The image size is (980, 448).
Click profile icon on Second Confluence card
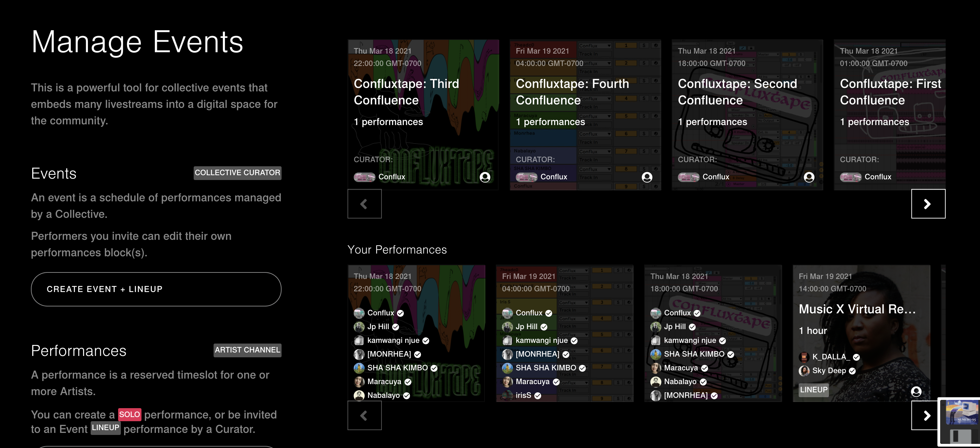pyautogui.click(x=809, y=177)
